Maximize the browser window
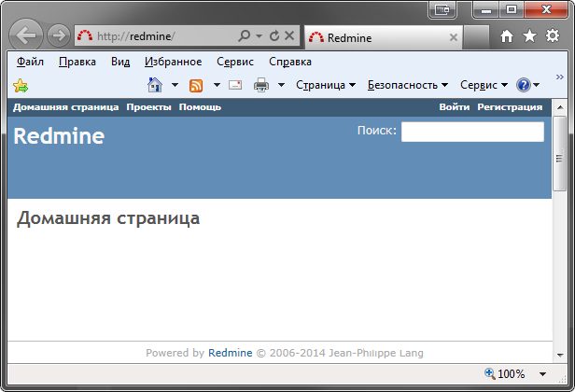This screenshot has height=392, width=575. pyautogui.click(x=512, y=9)
